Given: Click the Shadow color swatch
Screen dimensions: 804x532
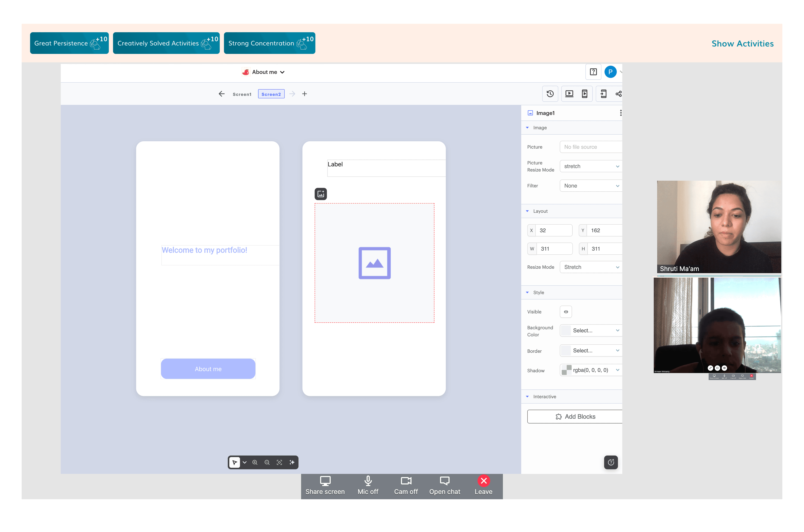Looking at the screenshot, I should (566, 370).
